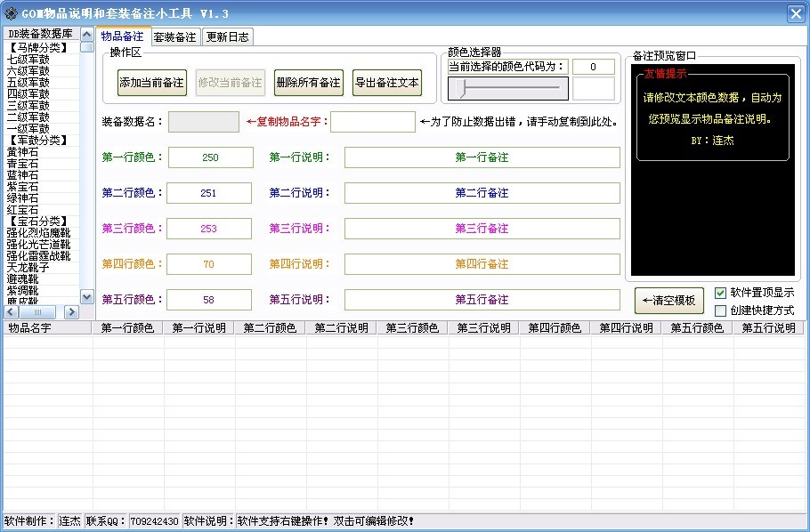Image resolution: width=810 pixels, height=532 pixels.
Task: Click the equipment list scroll right arrow
Action: (x=71, y=312)
